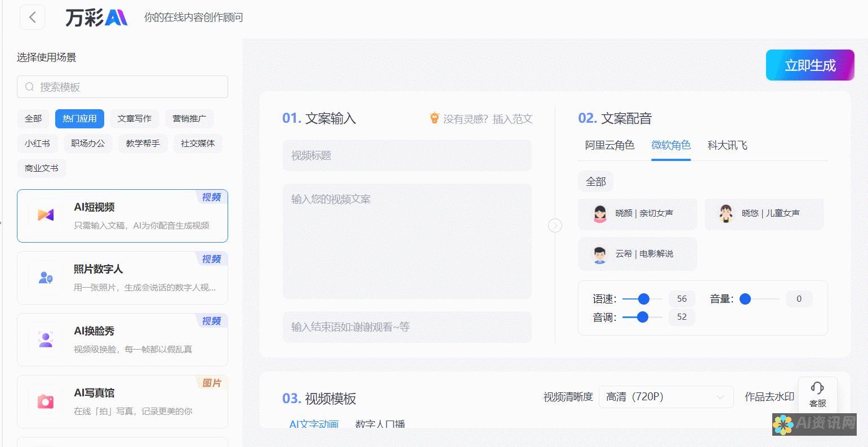This screenshot has height=447, width=868.
Task: Select the 全部 category filter
Action: [x=33, y=119]
